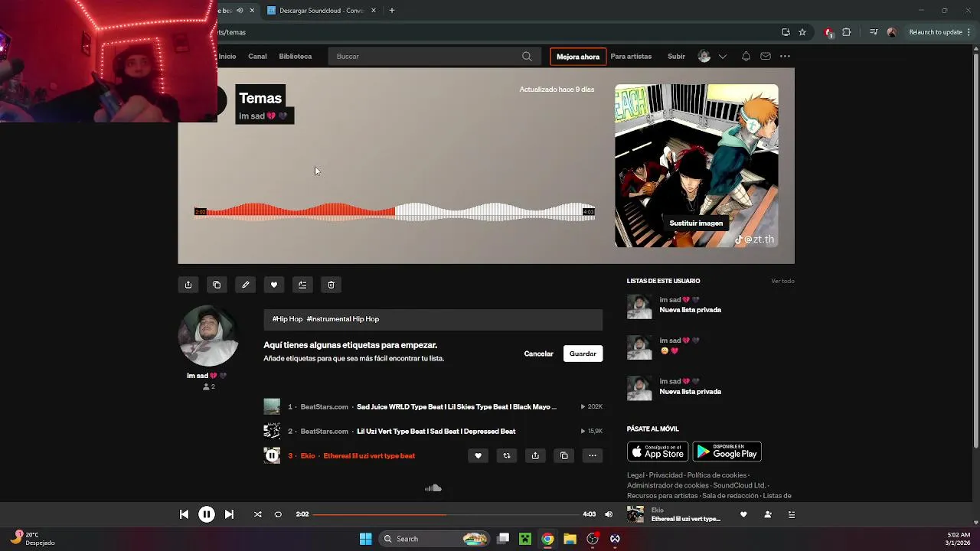
Task: Open the browser extensions puzzle icon
Action: [x=846, y=32]
